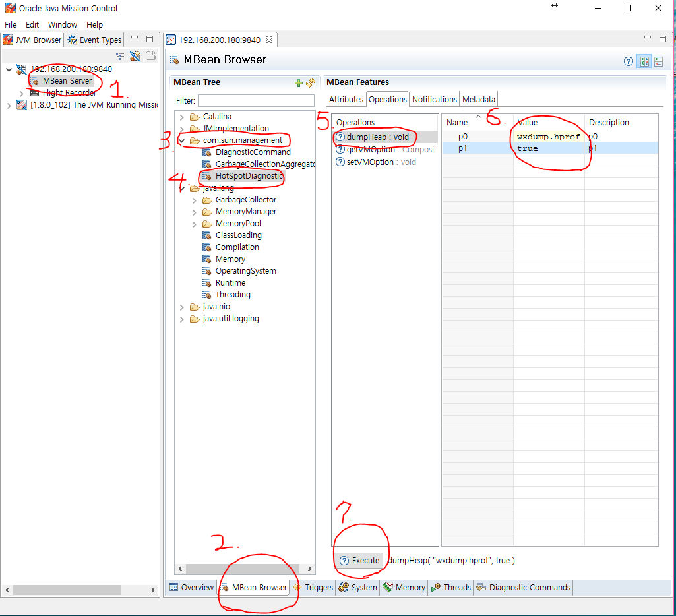Image resolution: width=676 pixels, height=616 pixels.
Task: Open the Diagnostic Commands bottom tab
Action: tap(524, 587)
